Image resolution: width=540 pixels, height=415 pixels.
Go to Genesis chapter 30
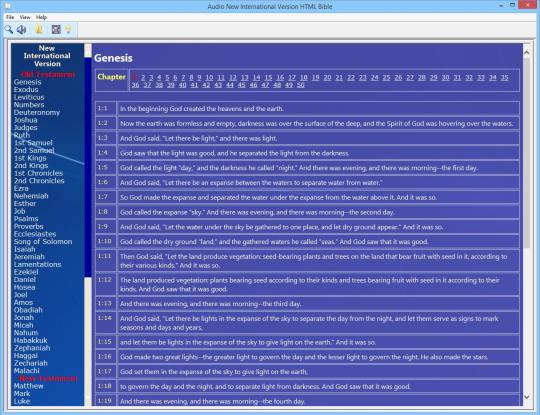point(445,77)
